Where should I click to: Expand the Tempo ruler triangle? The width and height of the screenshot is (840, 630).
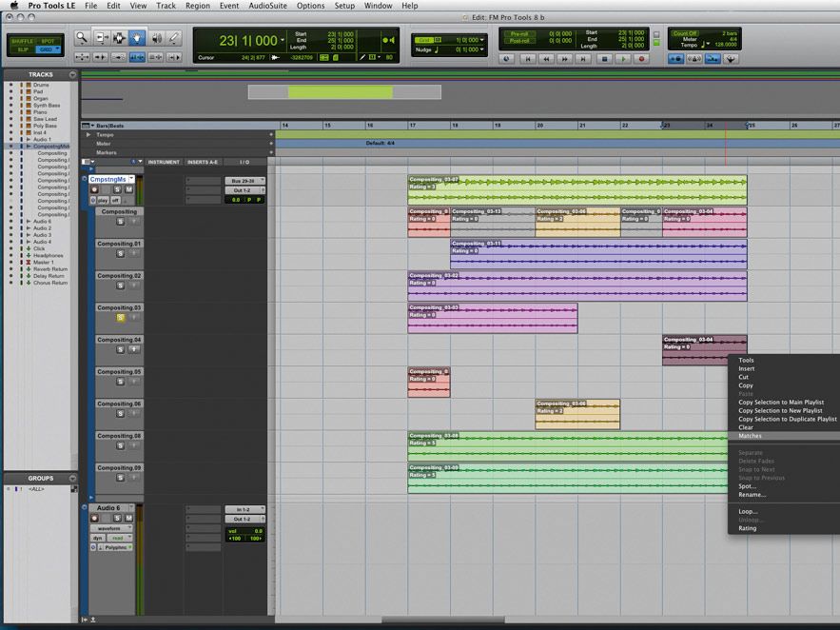[x=88, y=135]
